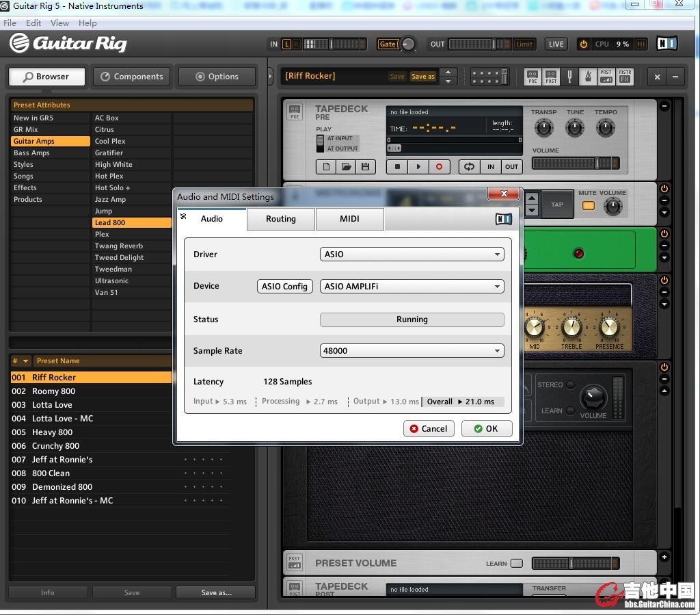700x615 pixels.
Task: Add component with plus icon beside Preset Volume
Action: [x=664, y=556]
